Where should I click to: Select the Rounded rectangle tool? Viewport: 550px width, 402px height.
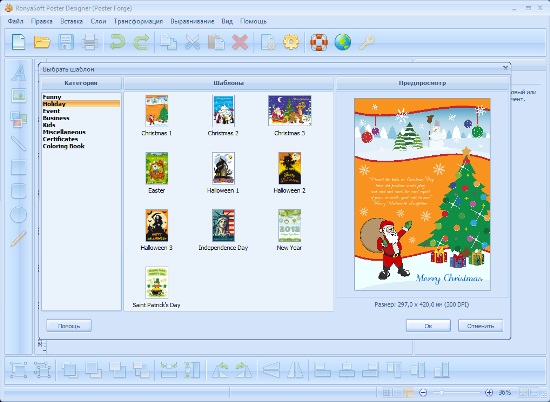click(19, 191)
